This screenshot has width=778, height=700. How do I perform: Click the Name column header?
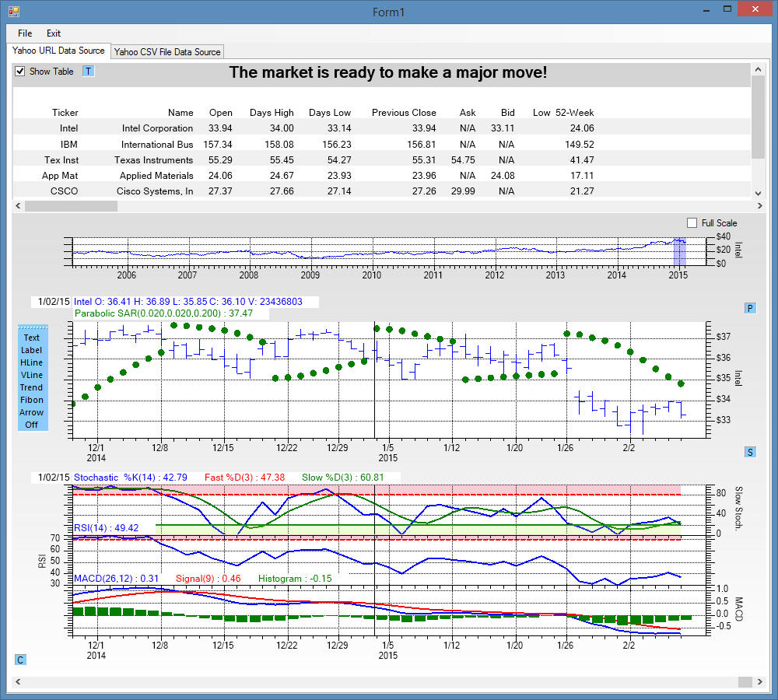tap(180, 113)
